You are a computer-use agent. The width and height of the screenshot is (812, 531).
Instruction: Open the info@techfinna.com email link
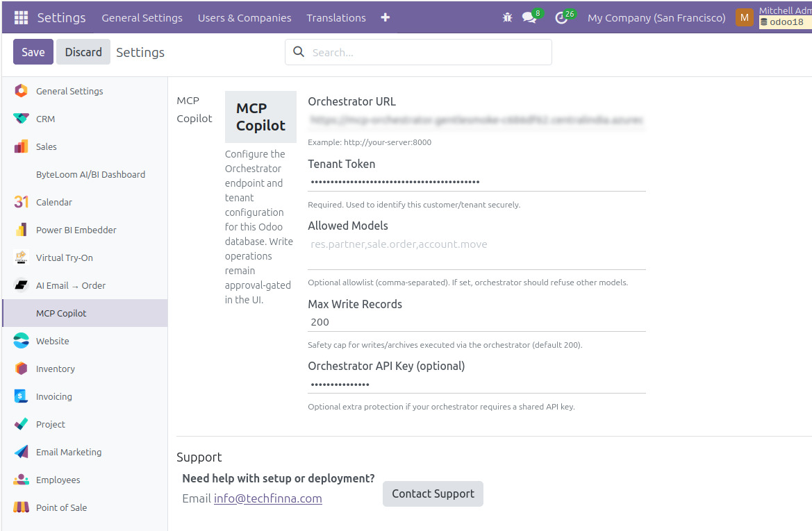tap(267, 498)
